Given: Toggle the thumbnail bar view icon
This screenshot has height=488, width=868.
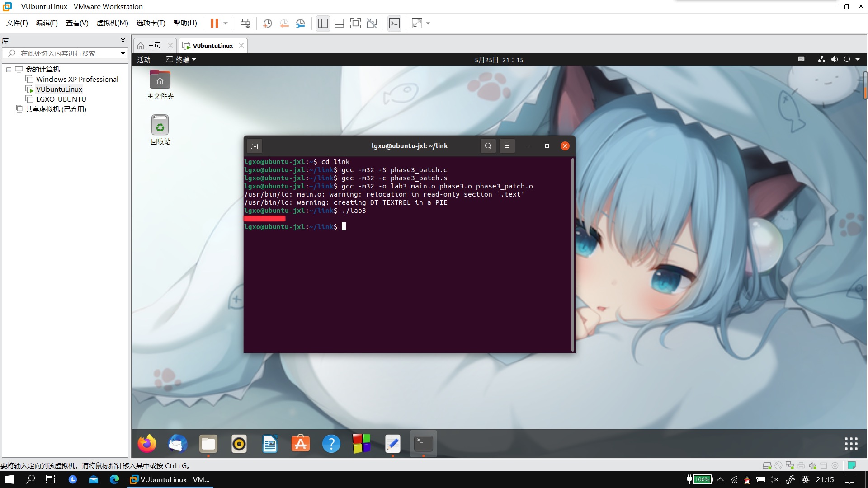Looking at the screenshot, I should coord(339,23).
